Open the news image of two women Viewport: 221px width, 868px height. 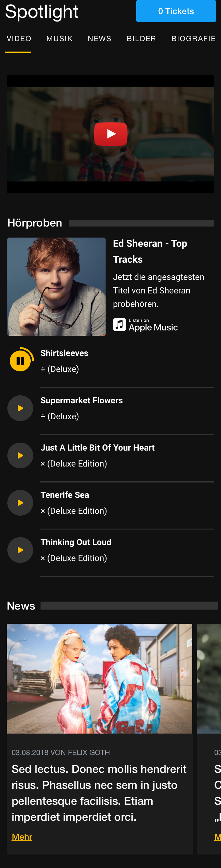99,678
